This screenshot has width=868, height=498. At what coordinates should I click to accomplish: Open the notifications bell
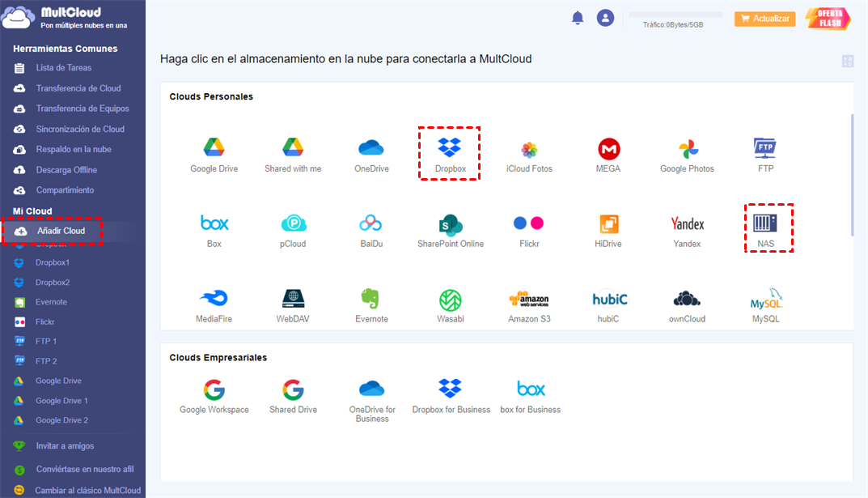click(x=578, y=18)
